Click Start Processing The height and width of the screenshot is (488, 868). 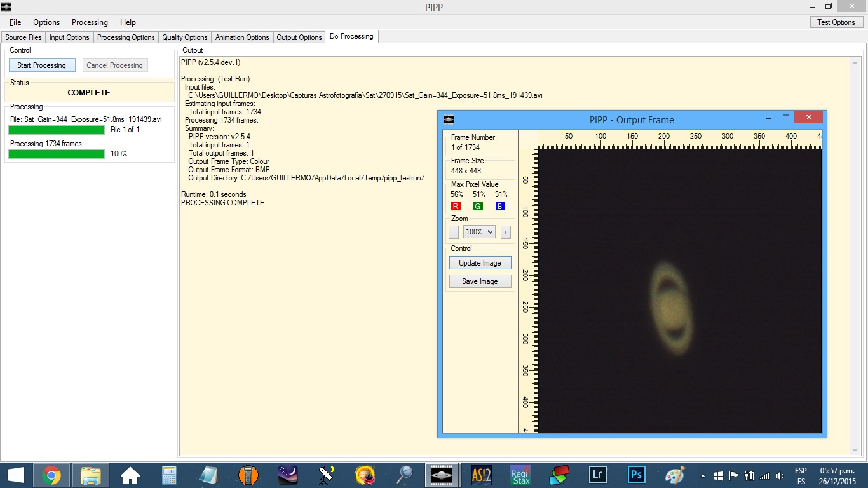pos(41,65)
